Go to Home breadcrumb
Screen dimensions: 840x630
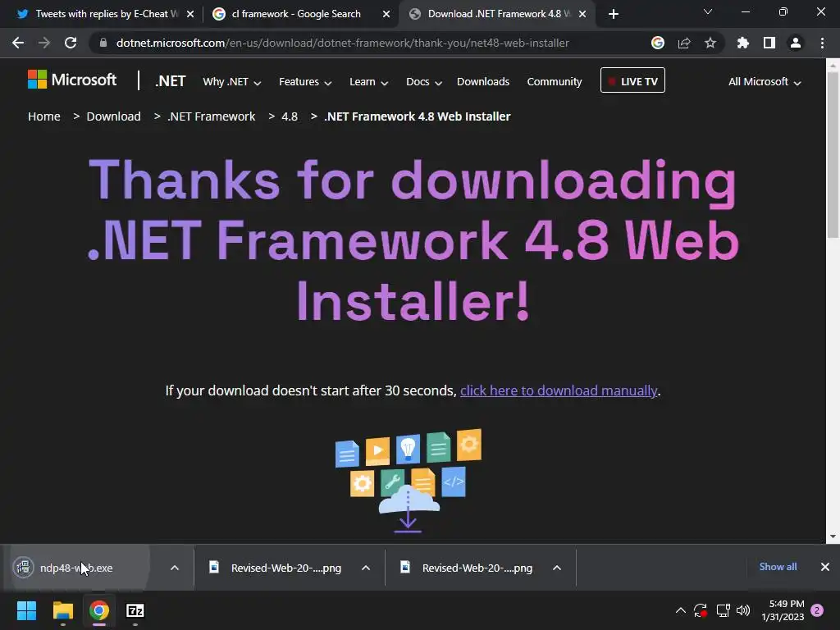pos(44,116)
